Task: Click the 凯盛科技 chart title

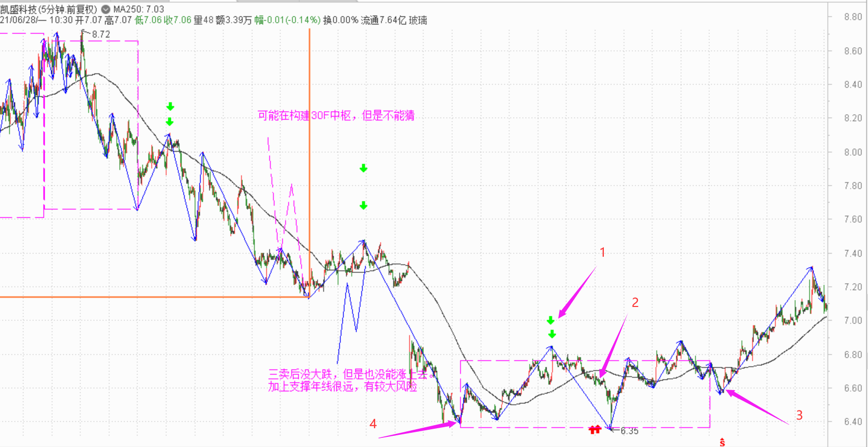Action: (48, 9)
